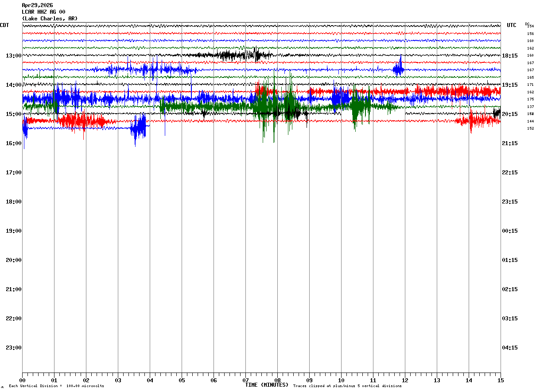Click minute 06 on the time axis
This screenshot has width=536, height=392.
(214, 380)
